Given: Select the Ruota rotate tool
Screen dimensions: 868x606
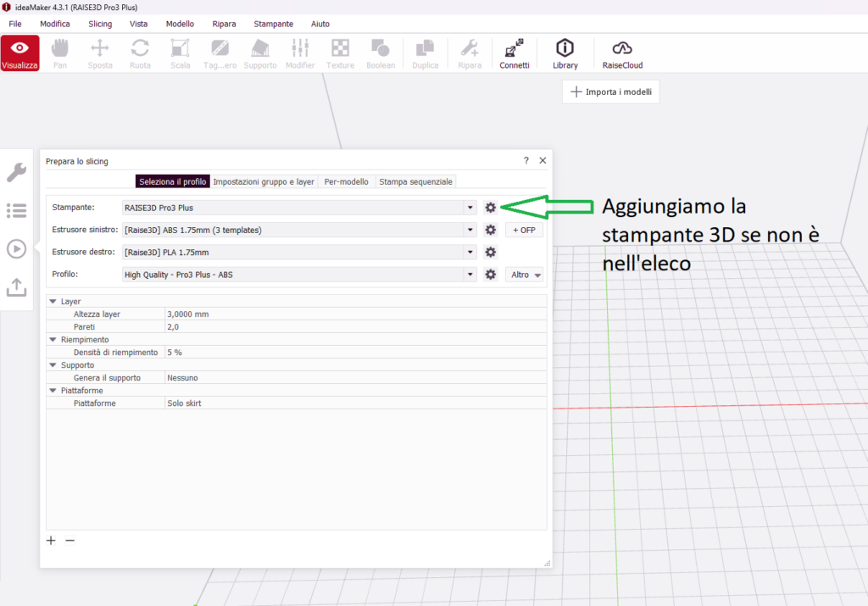Looking at the screenshot, I should (x=140, y=53).
